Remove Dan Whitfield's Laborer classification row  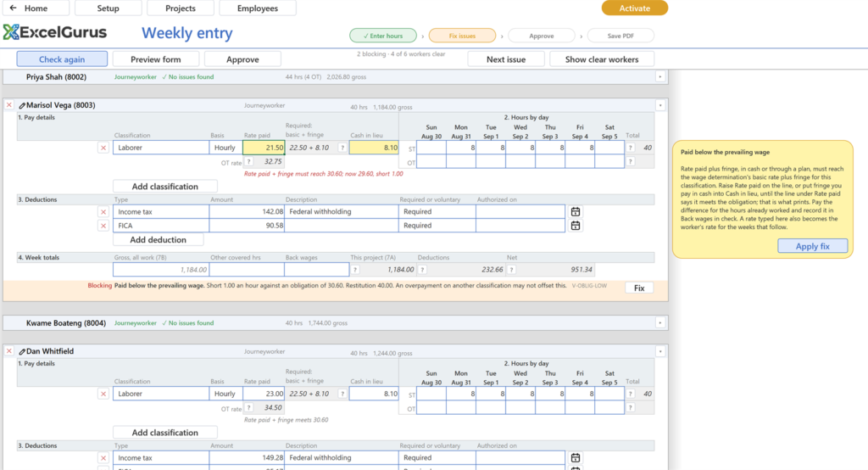[x=103, y=394]
